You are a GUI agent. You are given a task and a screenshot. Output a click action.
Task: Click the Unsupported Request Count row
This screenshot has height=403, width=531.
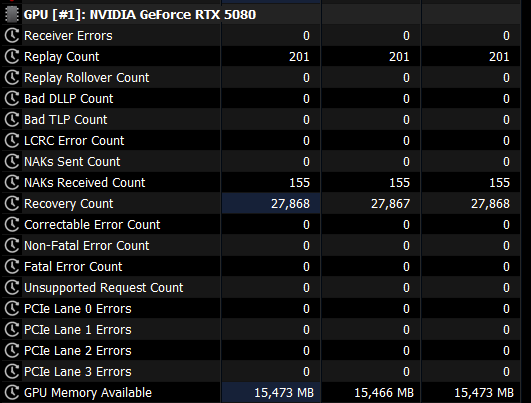click(x=261, y=288)
